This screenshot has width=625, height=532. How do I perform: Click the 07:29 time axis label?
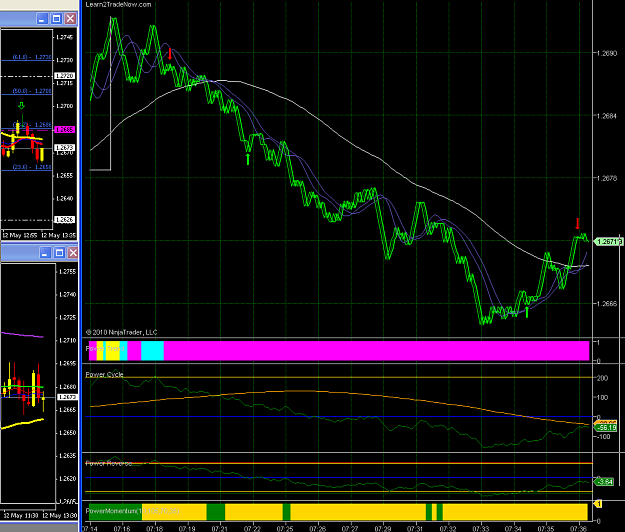[x=383, y=529]
